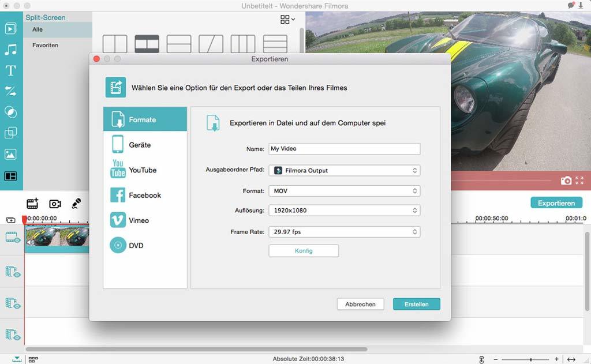Click the export film icon in dialog header
This screenshot has height=364, width=591.
tap(115, 88)
